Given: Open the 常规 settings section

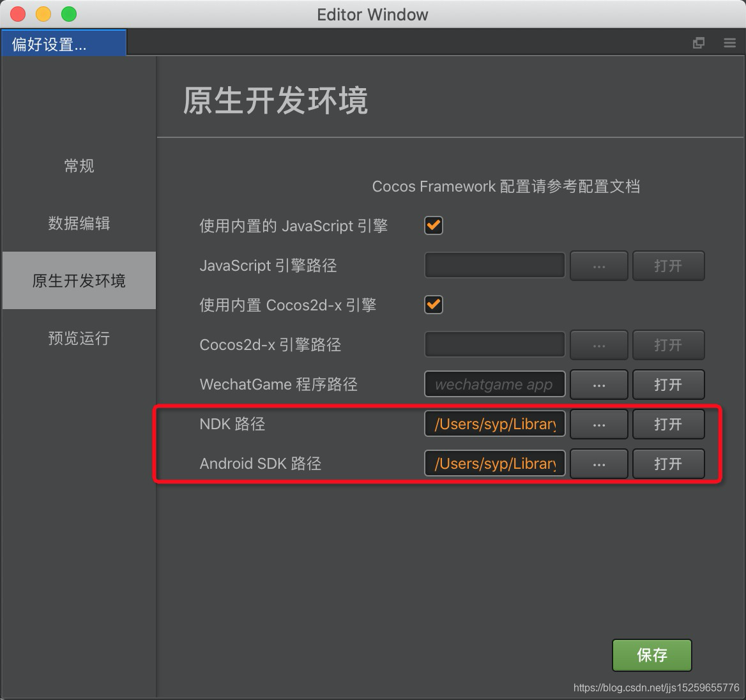Looking at the screenshot, I should click(79, 165).
